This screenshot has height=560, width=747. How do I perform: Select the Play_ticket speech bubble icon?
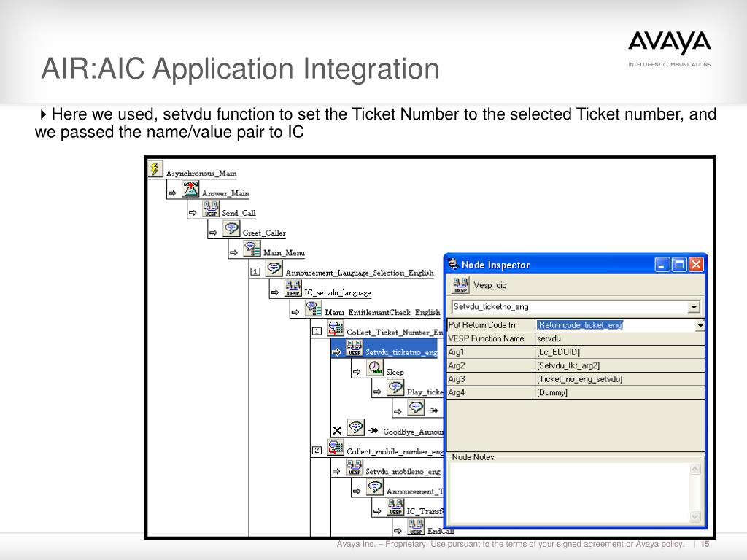pyautogui.click(x=395, y=388)
